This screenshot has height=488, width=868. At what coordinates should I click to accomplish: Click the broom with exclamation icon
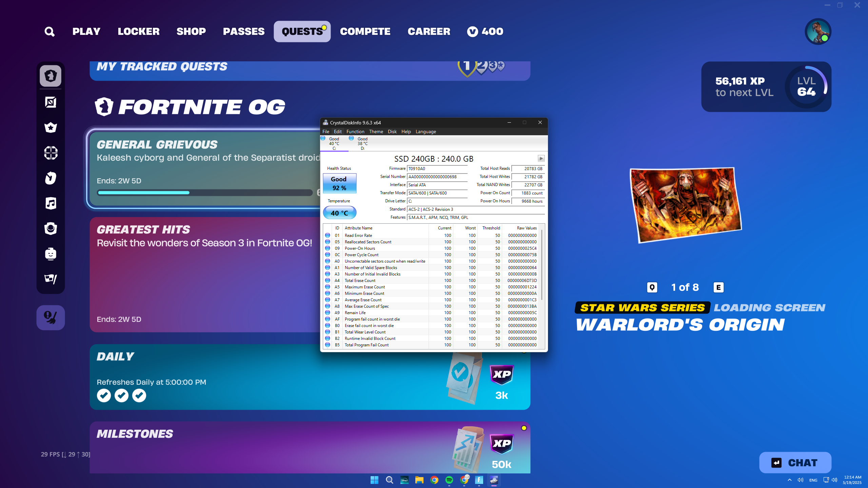(x=51, y=318)
